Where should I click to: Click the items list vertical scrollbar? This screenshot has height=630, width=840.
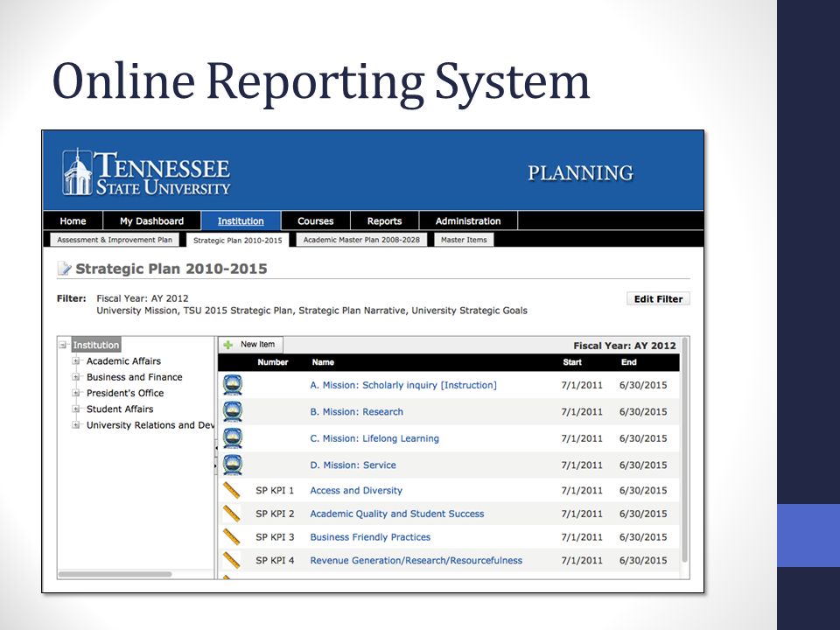coord(684,450)
